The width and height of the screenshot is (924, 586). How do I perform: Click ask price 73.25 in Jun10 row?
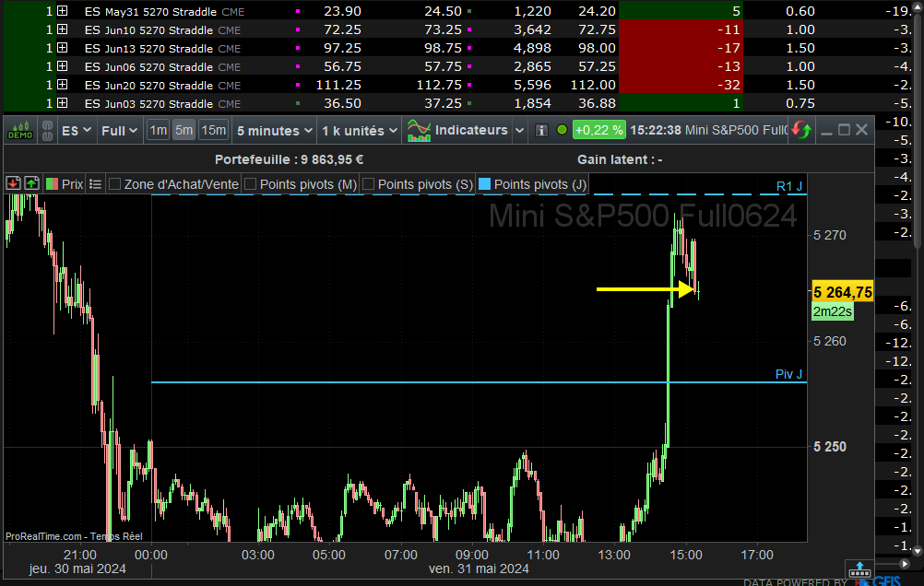[444, 29]
